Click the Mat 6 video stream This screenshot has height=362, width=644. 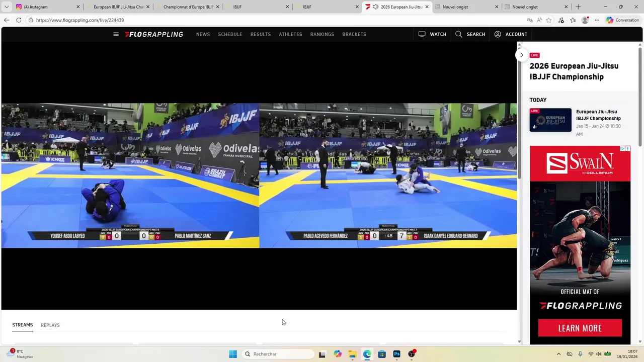[130, 175]
